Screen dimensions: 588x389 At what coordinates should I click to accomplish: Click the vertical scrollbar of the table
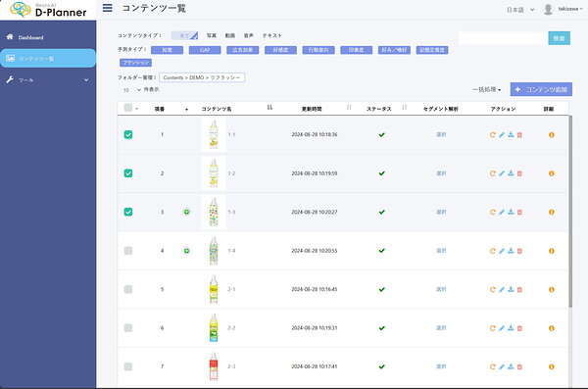click(570, 212)
